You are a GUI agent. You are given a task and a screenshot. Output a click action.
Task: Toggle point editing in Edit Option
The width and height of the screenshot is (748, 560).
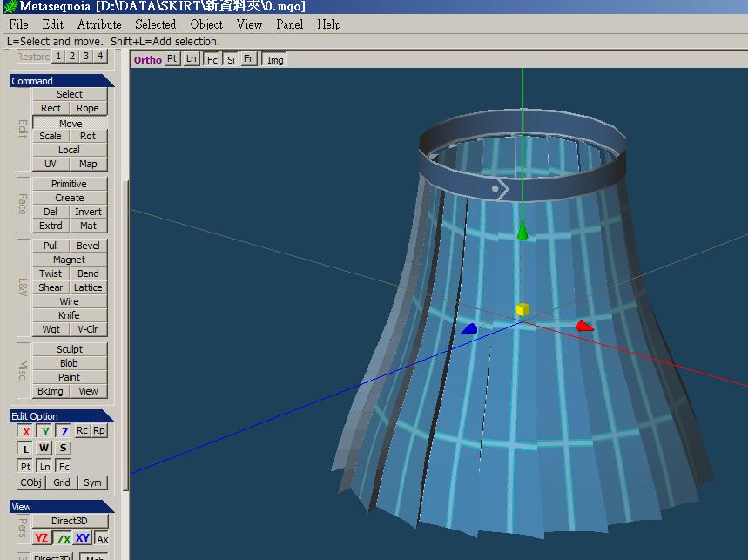[x=25, y=466]
